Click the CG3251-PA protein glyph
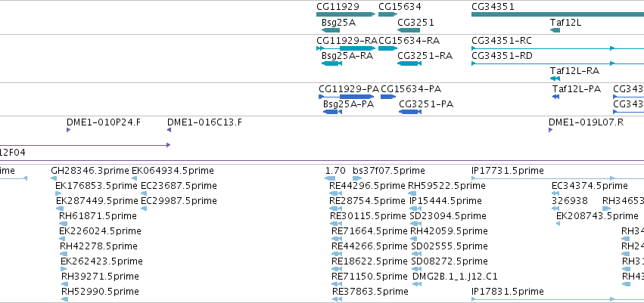The height and width of the screenshot is (303, 644). pos(411,112)
